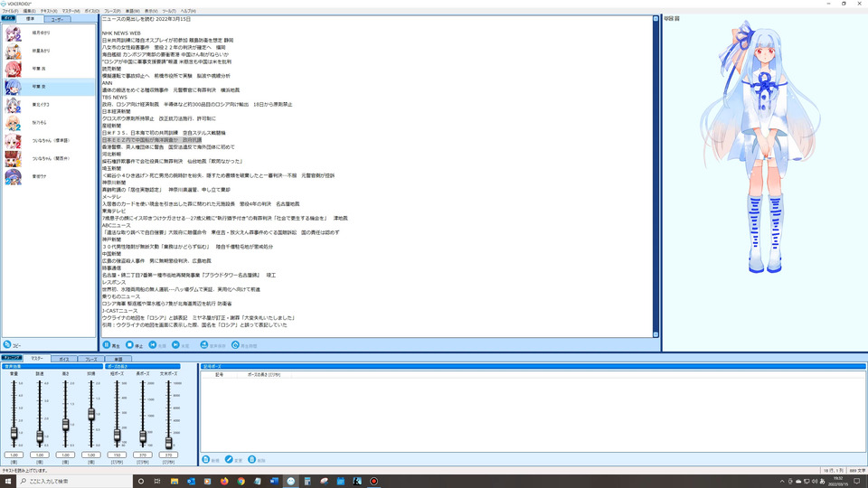The height and width of the screenshot is (488, 868).
Task: Open the Windows Start menu
Action: pos(8,481)
